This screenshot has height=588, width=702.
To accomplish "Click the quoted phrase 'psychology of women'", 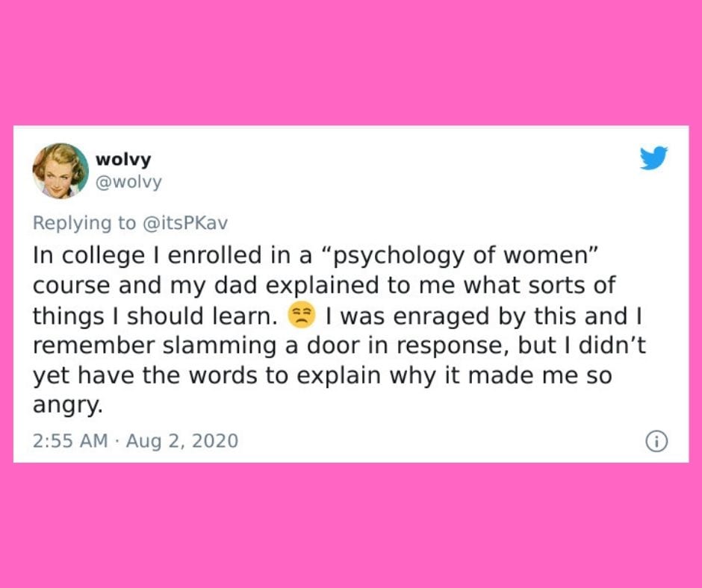I will (x=460, y=255).
